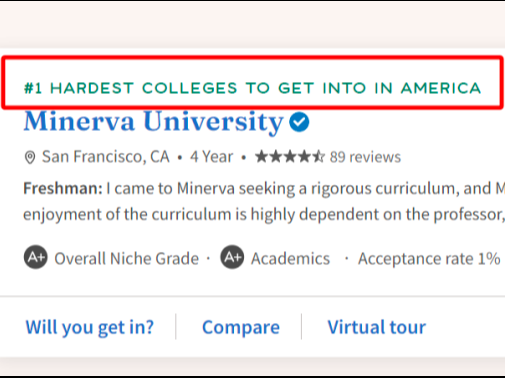Click the Compare link
505x378 pixels.
coord(241,327)
